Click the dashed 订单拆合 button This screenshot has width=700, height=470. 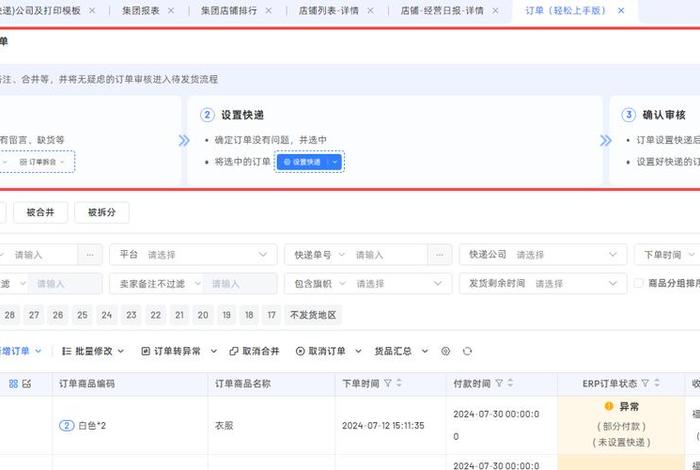coord(42,162)
